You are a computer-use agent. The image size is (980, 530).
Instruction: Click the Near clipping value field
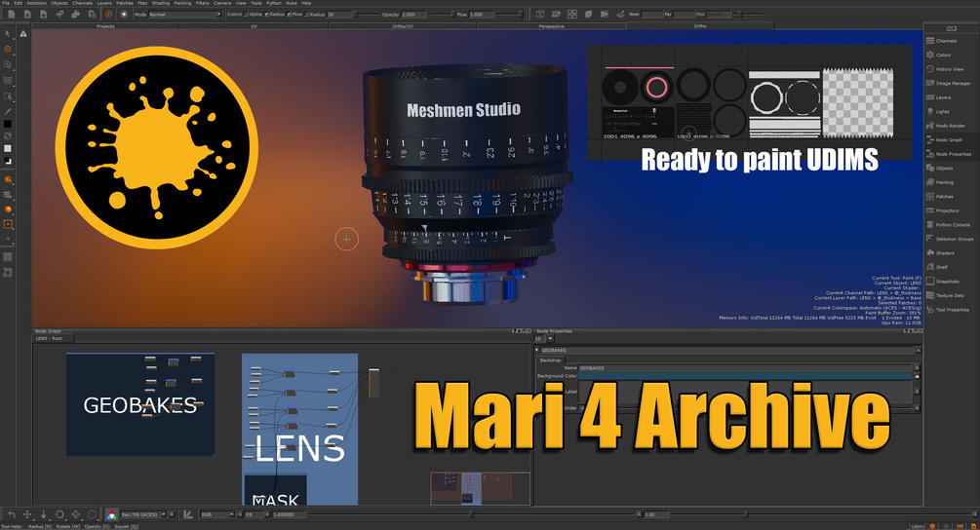pyautogui.click(x=652, y=15)
